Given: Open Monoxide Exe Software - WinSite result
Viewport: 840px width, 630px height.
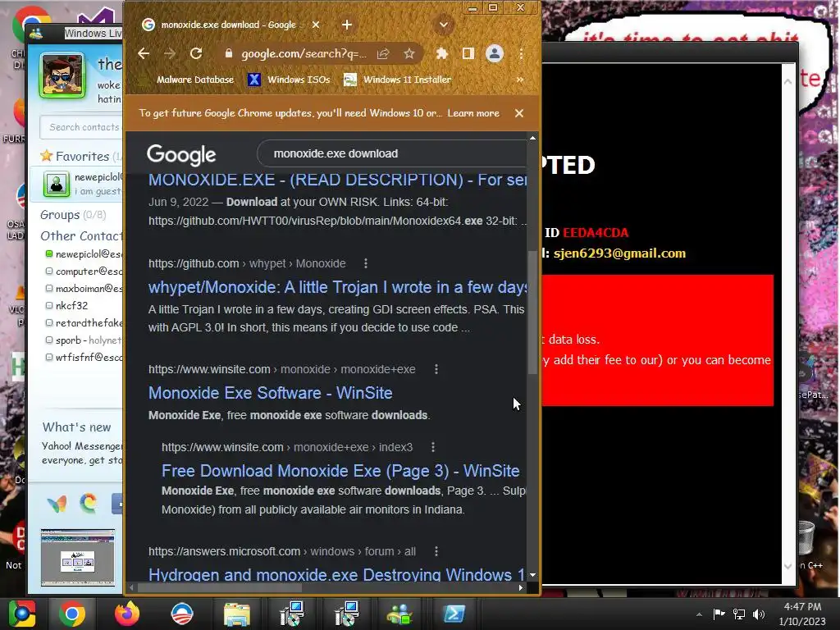Looking at the screenshot, I should (x=271, y=393).
